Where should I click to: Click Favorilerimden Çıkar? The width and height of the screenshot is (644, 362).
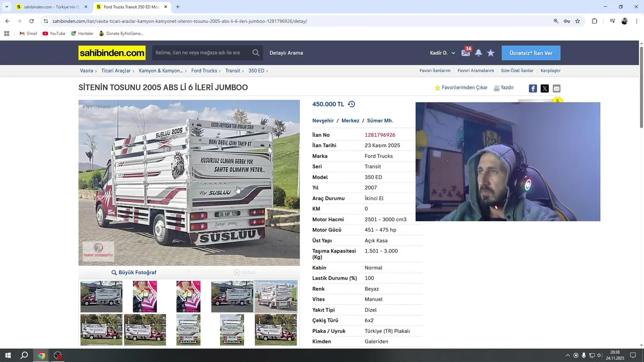tap(461, 87)
